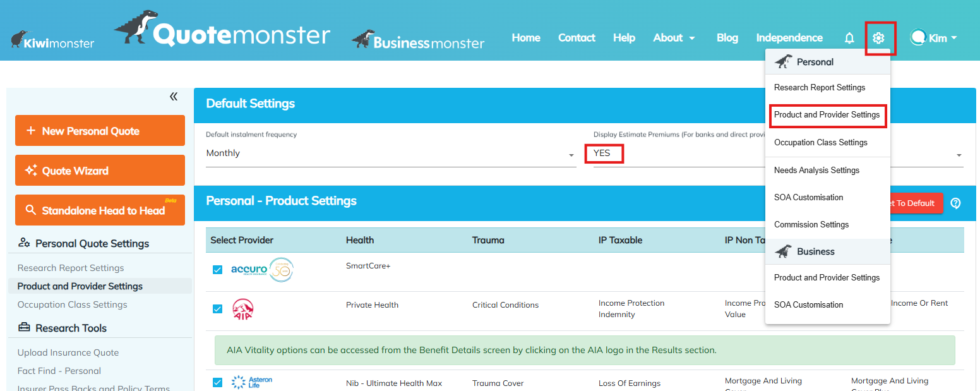
Task: Open Fact Find - Personal
Action: pyautogui.click(x=59, y=371)
